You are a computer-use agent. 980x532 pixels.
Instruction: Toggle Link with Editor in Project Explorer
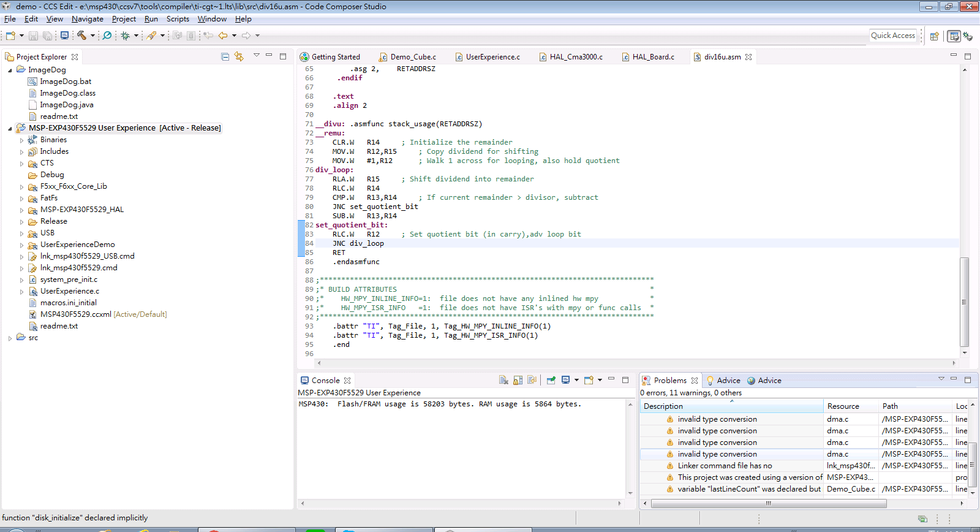click(x=239, y=56)
